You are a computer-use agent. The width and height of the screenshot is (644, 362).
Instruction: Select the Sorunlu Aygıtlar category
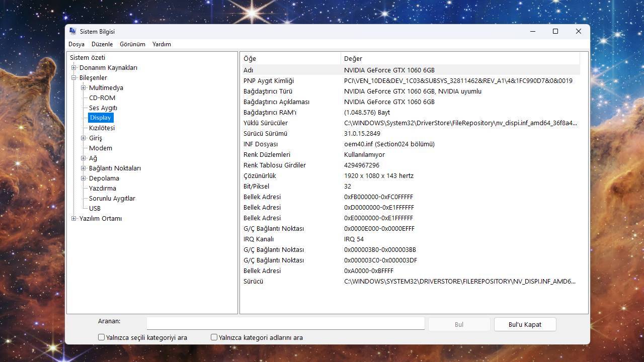[x=112, y=198]
